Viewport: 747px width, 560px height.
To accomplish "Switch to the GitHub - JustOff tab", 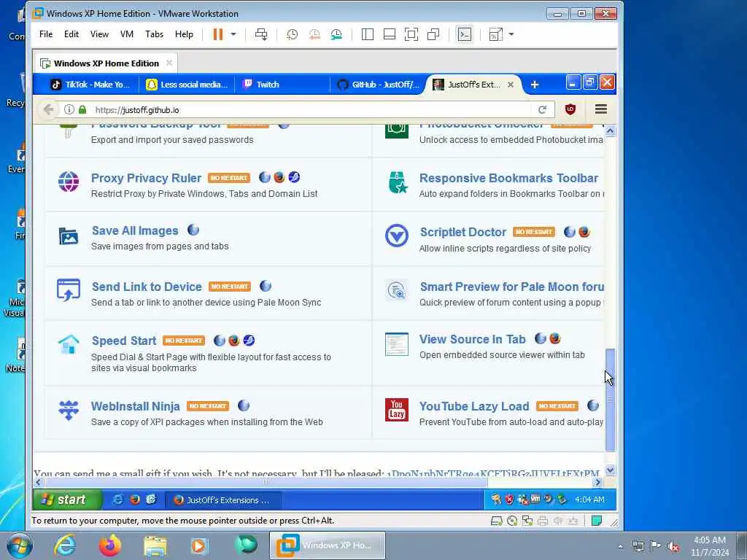I will (x=379, y=85).
